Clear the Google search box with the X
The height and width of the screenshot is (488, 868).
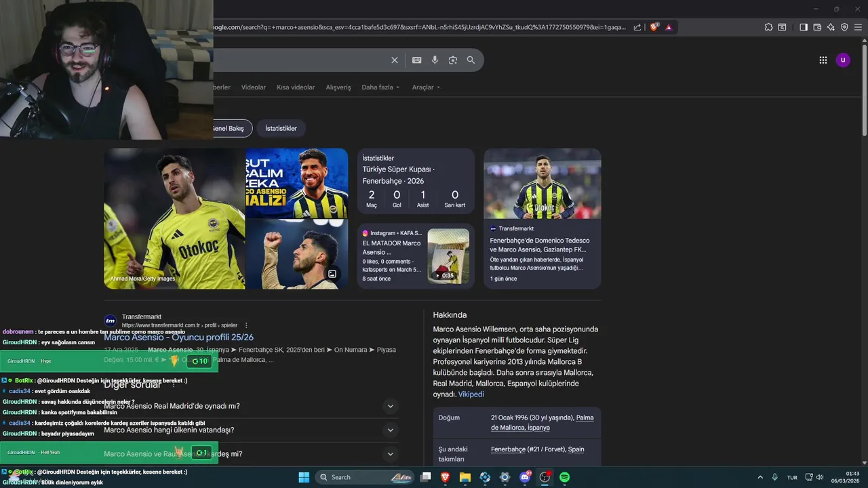395,60
